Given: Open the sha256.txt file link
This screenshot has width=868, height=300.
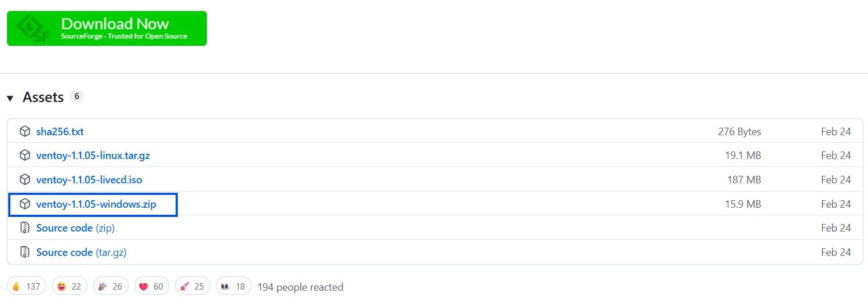Looking at the screenshot, I should click(60, 132).
